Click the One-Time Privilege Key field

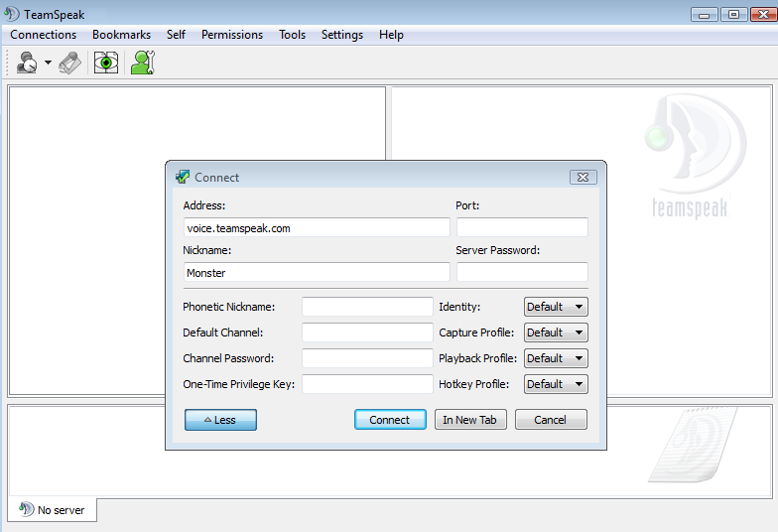click(x=367, y=384)
